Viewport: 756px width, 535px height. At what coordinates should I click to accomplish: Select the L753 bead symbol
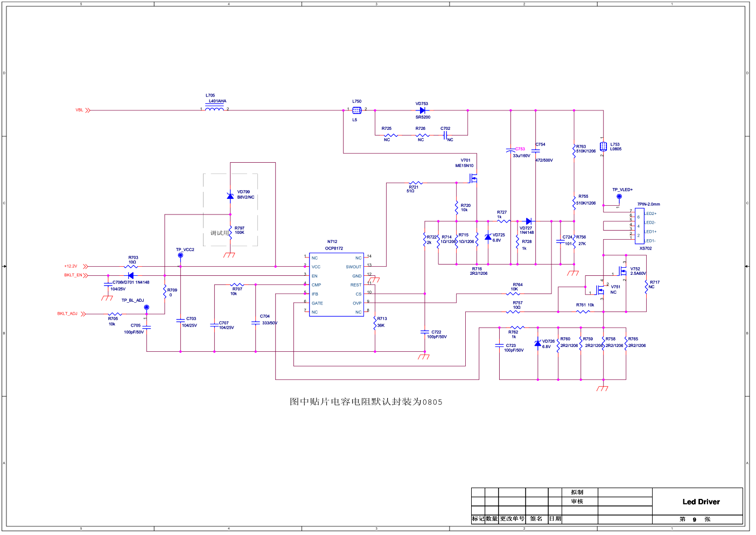(604, 147)
